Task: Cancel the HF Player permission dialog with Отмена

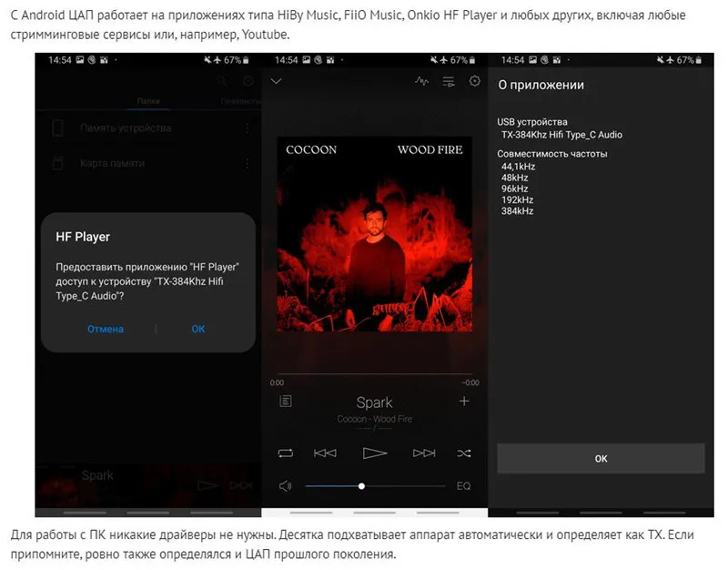Action: 106,329
